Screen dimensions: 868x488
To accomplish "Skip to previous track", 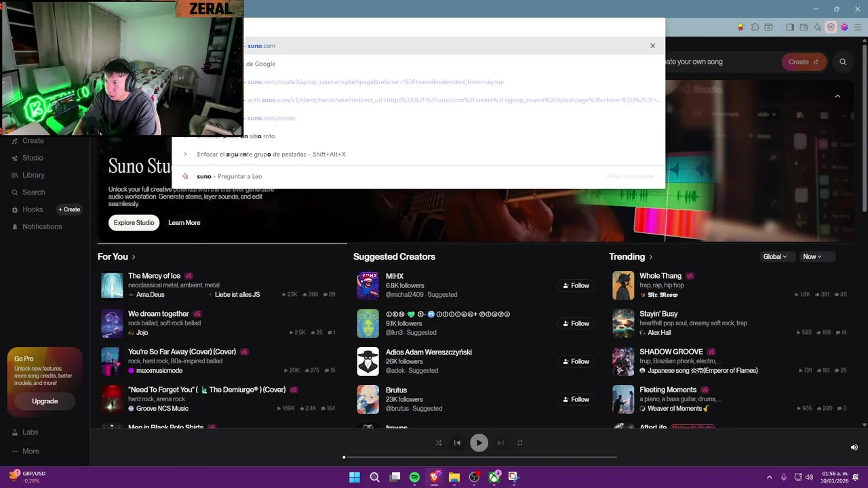I will [x=457, y=443].
